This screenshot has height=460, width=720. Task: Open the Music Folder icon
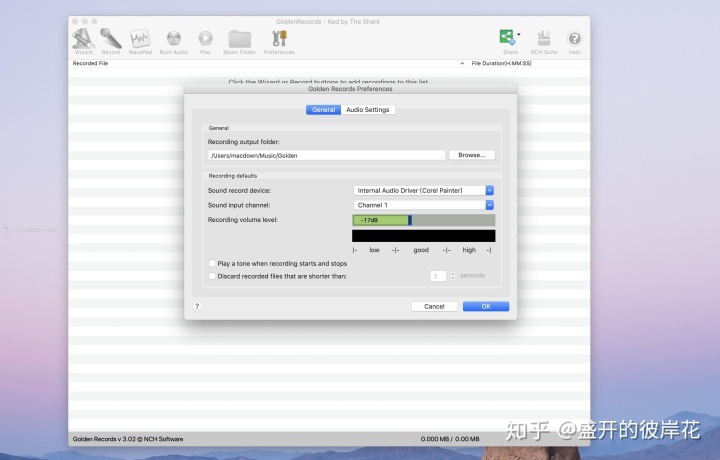pos(239,41)
